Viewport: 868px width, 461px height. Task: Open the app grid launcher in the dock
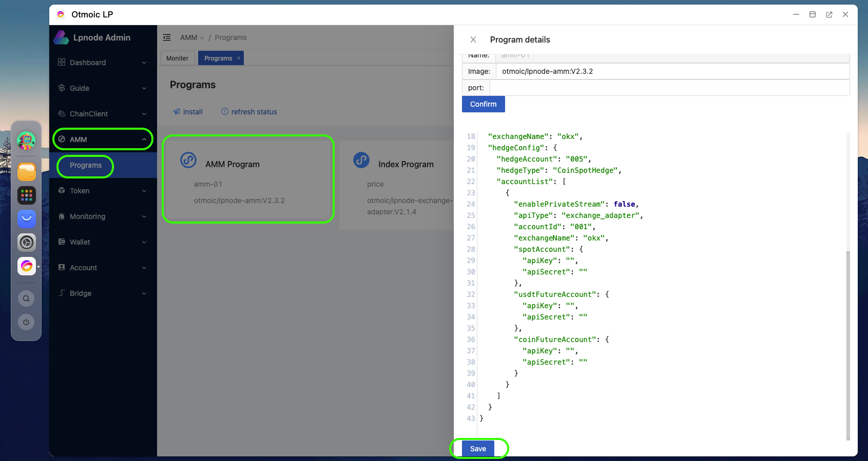pos(27,195)
